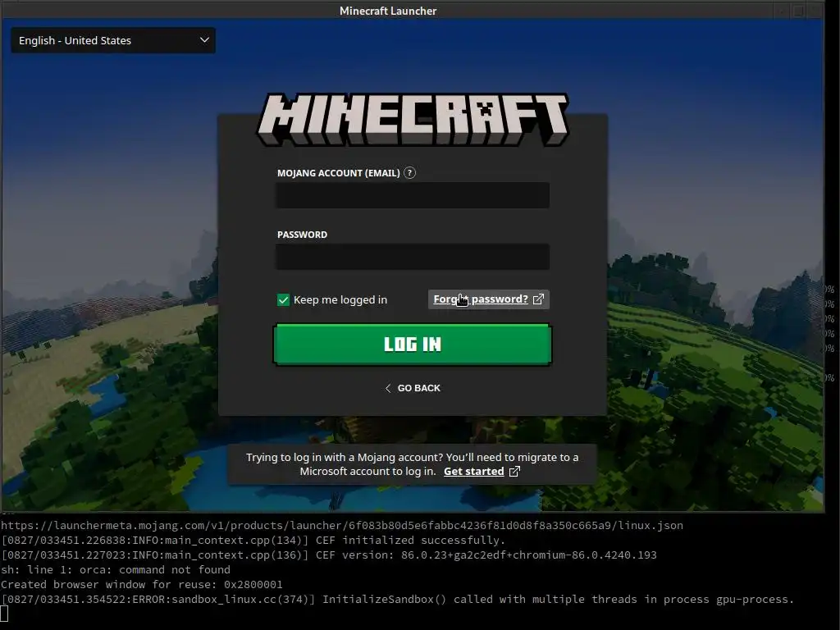Click the external link icon after Get started
This screenshot has height=630, width=840.
(514, 472)
